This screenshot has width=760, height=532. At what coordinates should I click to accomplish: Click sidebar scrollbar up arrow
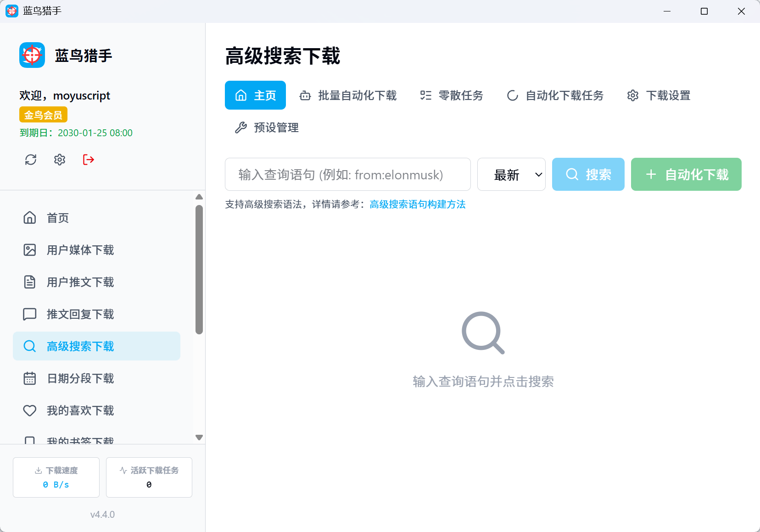pyautogui.click(x=199, y=197)
